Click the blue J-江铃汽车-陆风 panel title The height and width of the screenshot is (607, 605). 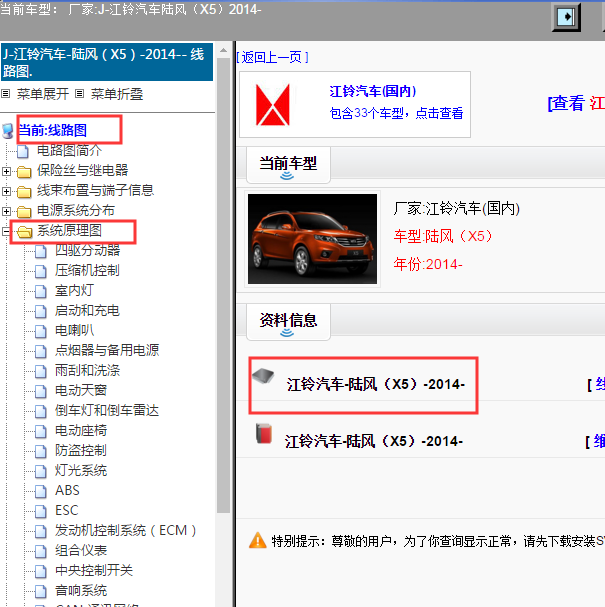[x=107, y=62]
